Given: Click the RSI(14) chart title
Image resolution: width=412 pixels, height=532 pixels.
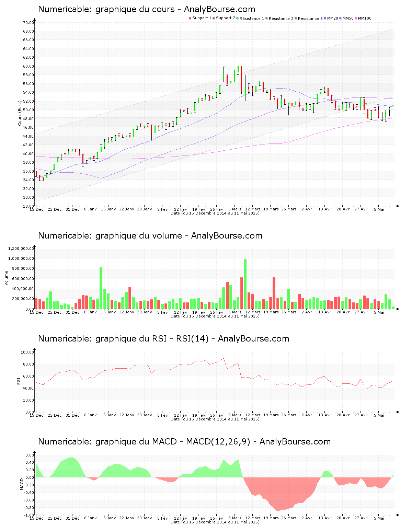Looking at the screenshot, I should pyautogui.click(x=163, y=339).
